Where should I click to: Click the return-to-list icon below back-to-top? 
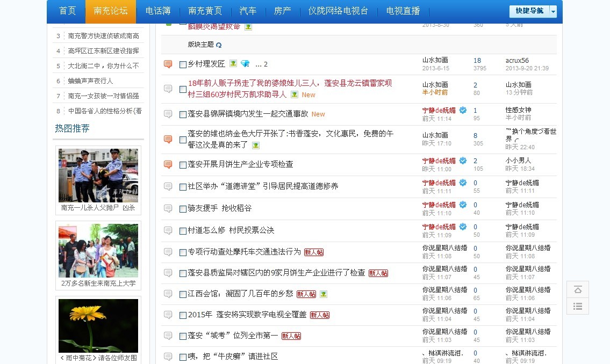tap(578, 306)
